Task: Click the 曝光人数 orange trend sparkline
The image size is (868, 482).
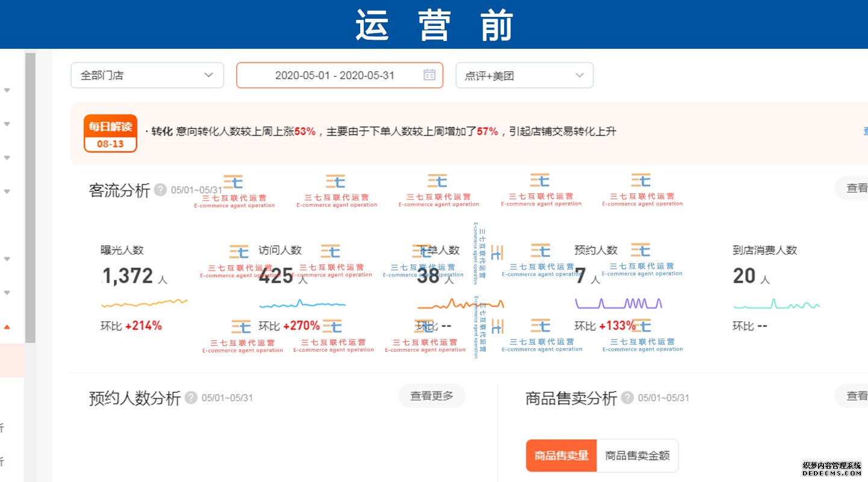Action: 145,302
